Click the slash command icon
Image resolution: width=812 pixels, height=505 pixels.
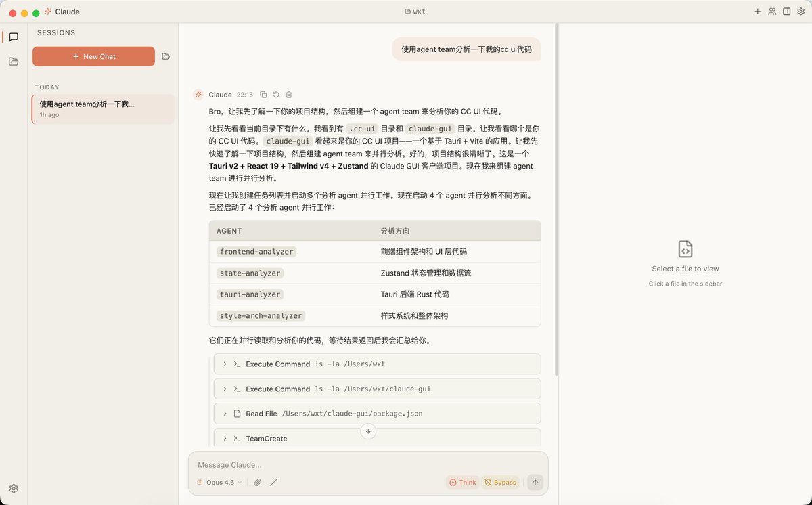[x=273, y=483]
